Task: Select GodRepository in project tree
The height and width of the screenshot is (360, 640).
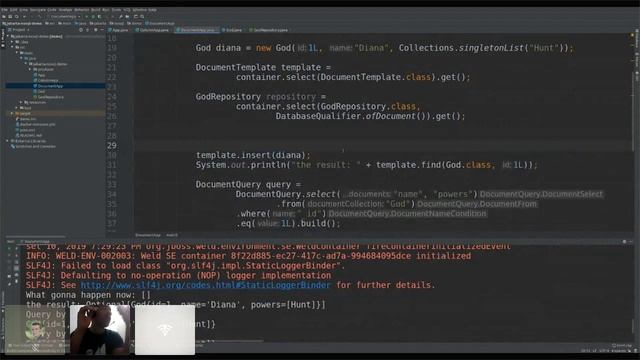Action: coord(49,97)
